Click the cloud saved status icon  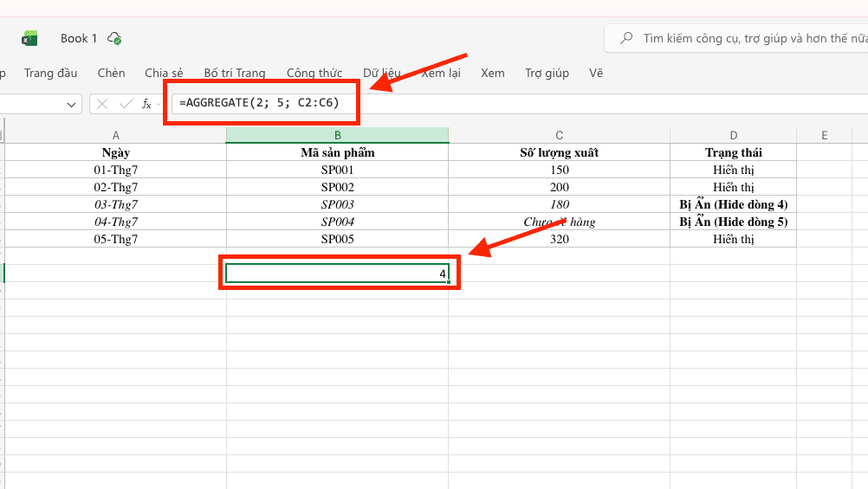(x=114, y=38)
